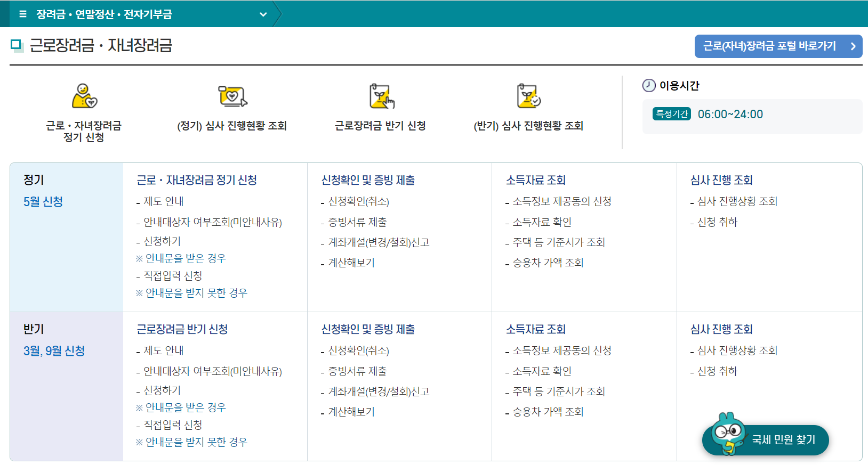Click 소득자료 확인 in the 정기 row

coord(542,222)
